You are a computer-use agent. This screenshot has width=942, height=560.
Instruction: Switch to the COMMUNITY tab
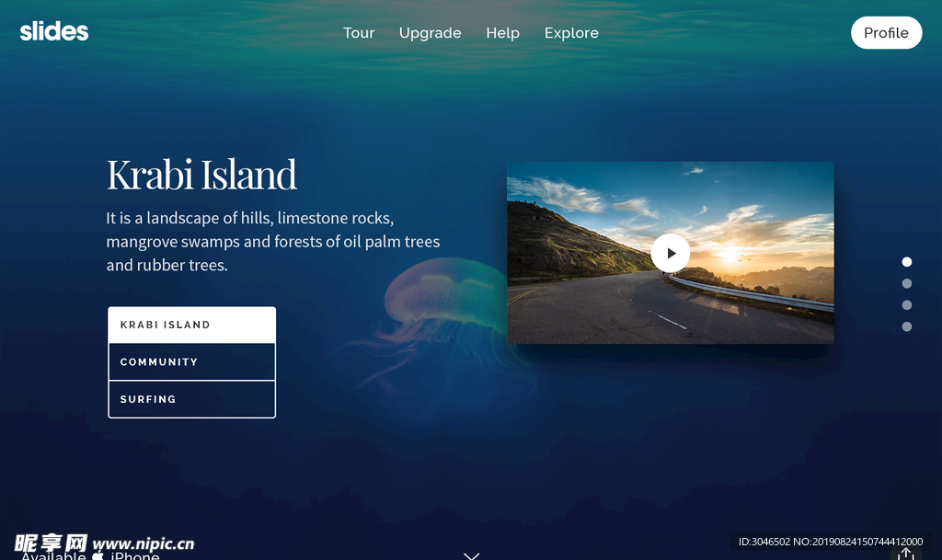[191, 362]
